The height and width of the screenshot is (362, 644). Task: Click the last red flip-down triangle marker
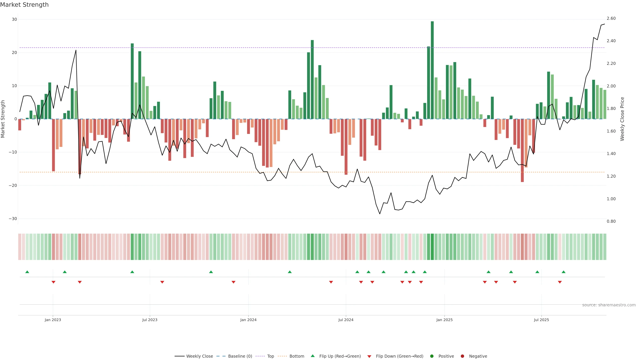pos(560,282)
